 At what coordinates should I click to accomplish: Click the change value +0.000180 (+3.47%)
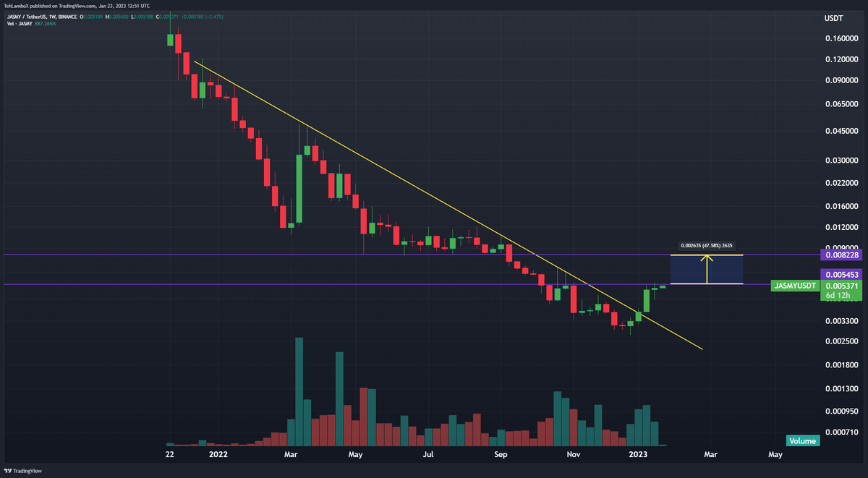203,17
